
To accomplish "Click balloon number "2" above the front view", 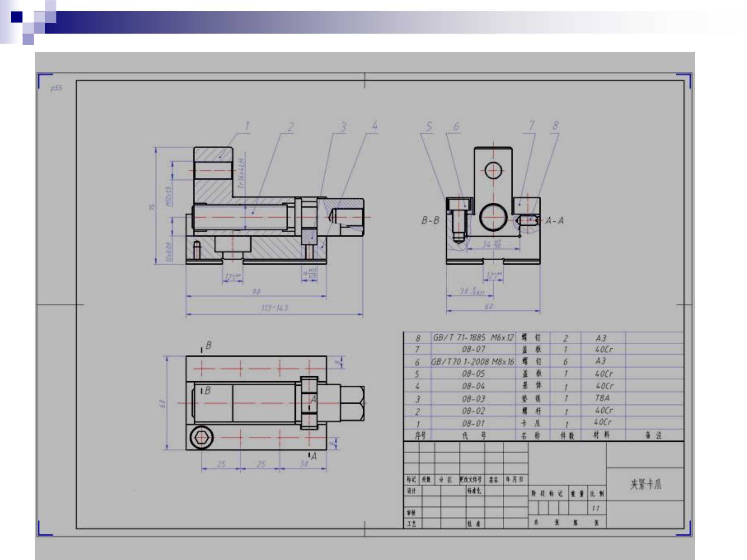I will pyautogui.click(x=291, y=127).
